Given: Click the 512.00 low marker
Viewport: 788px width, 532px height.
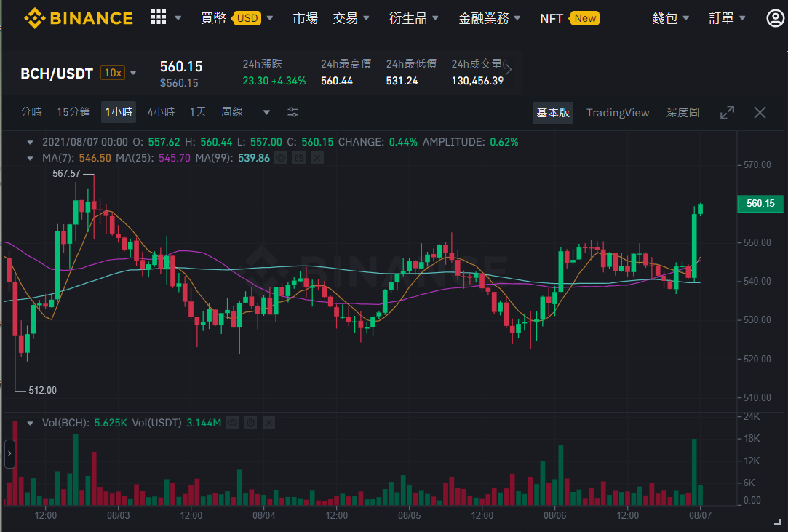Looking at the screenshot, I should pos(43,390).
